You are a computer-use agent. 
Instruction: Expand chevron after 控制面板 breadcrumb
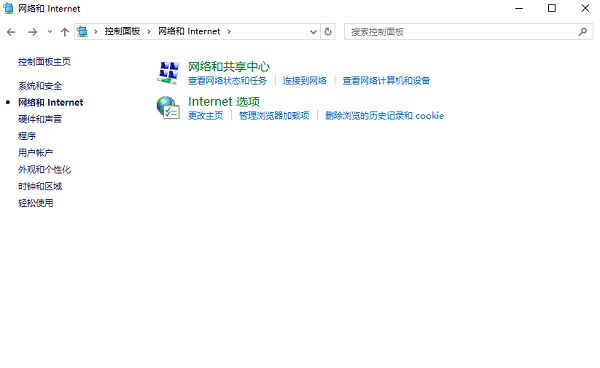(149, 32)
